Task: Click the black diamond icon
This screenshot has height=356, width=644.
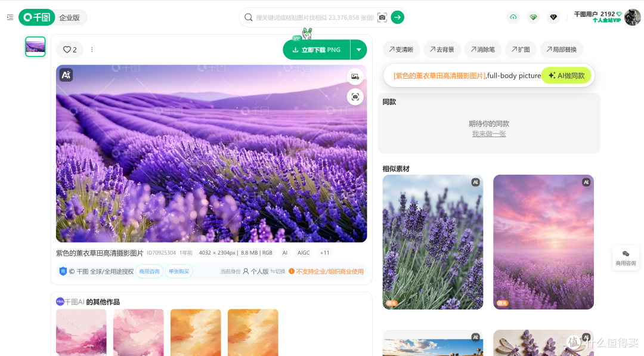Action: coord(553,17)
